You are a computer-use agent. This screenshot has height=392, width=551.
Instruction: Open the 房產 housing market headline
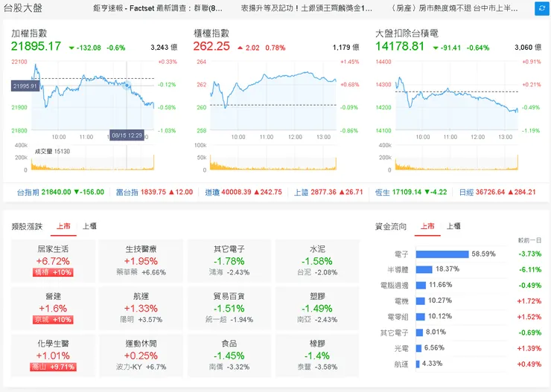454,8
